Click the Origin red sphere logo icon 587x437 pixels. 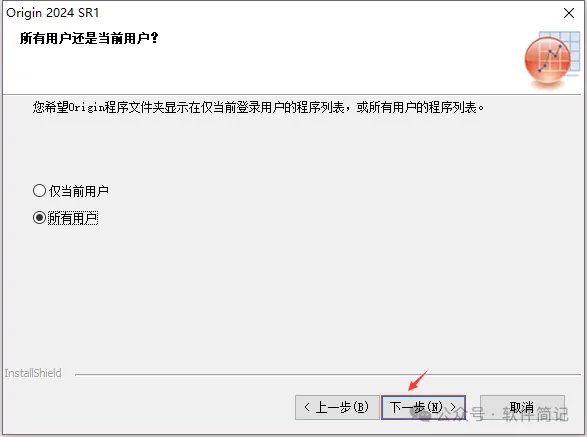547,61
